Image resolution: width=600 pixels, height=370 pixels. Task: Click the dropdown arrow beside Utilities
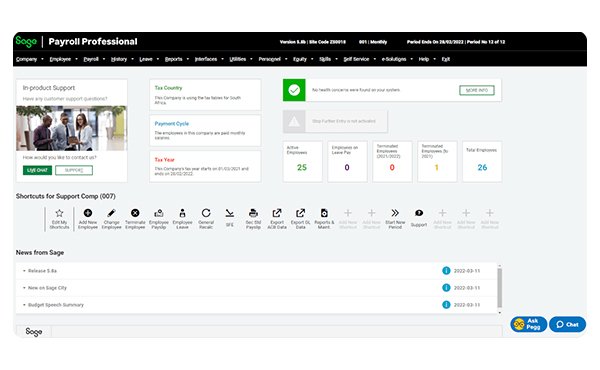coord(251,59)
